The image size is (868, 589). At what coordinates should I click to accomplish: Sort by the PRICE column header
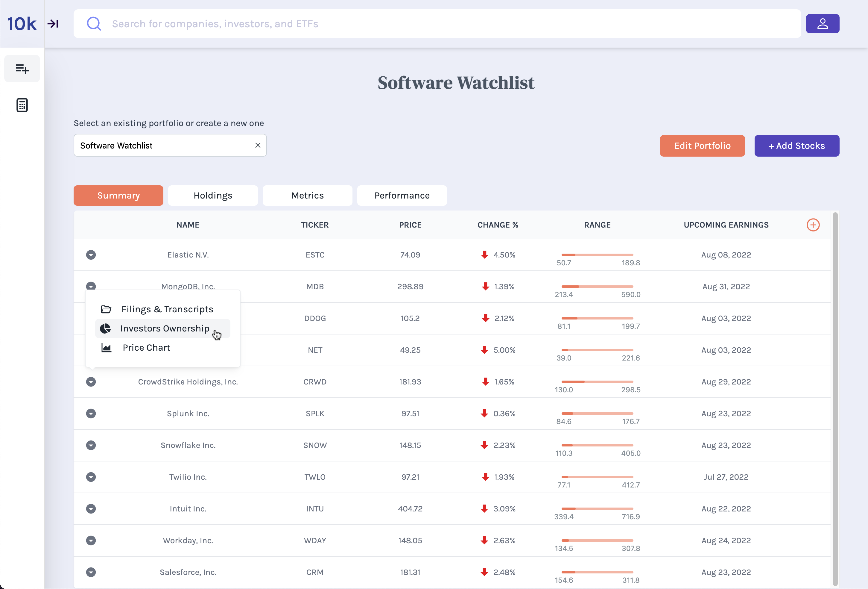point(410,225)
